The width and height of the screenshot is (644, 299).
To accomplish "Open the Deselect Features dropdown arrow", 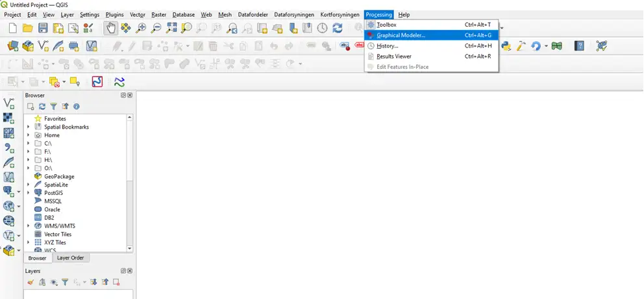I will 63,82.
